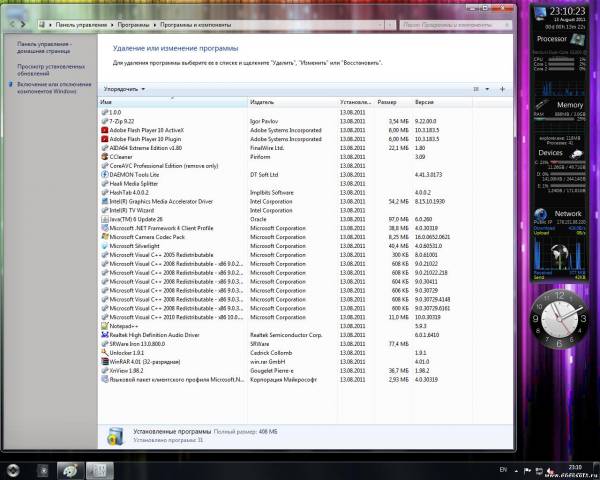This screenshot has height=480, width=600.
Task: Click the taskbar clock showing 23:10
Action: (x=575, y=467)
